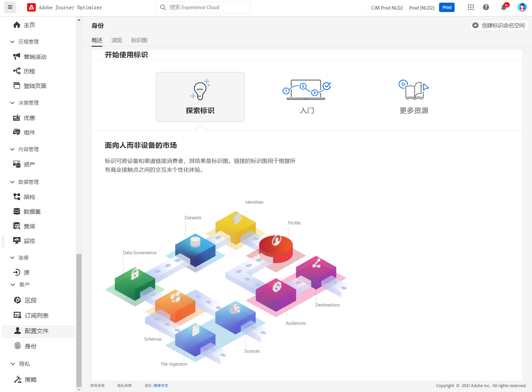Collapse the 历程管理 section
Viewport: 532px width, 392px height.
point(12,42)
